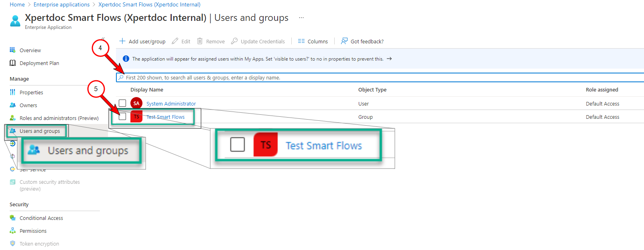Click the 'Group' object type cell
Image resolution: width=644 pixels, height=250 pixels.
[366, 117]
